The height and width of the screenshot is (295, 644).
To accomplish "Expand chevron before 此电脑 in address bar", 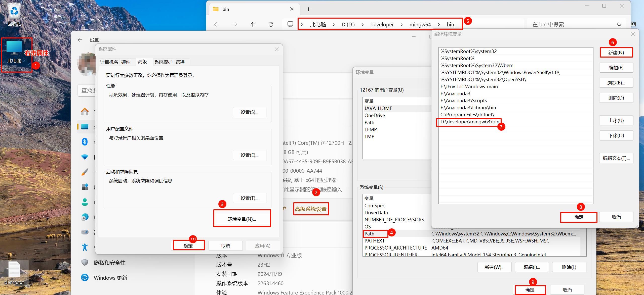I will click(302, 25).
